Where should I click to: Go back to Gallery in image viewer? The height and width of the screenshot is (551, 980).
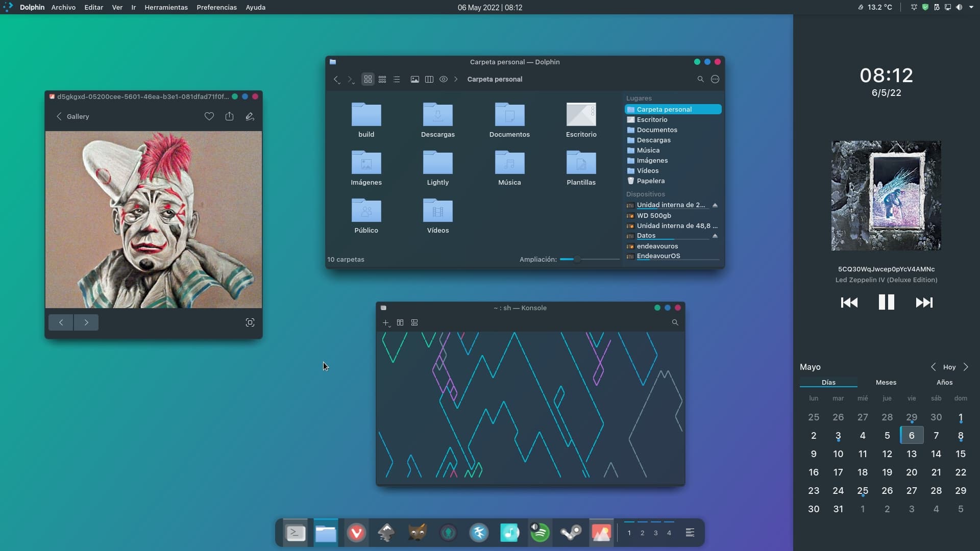pos(72,116)
